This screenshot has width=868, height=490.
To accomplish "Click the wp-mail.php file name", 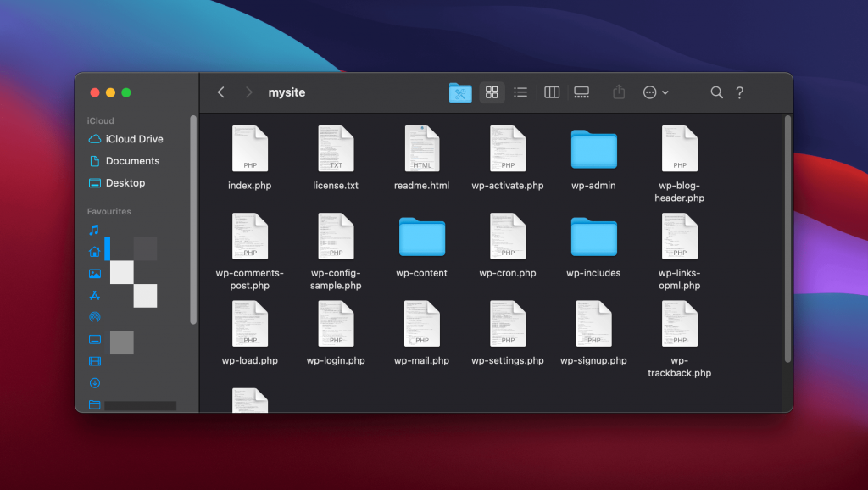I will (x=422, y=360).
